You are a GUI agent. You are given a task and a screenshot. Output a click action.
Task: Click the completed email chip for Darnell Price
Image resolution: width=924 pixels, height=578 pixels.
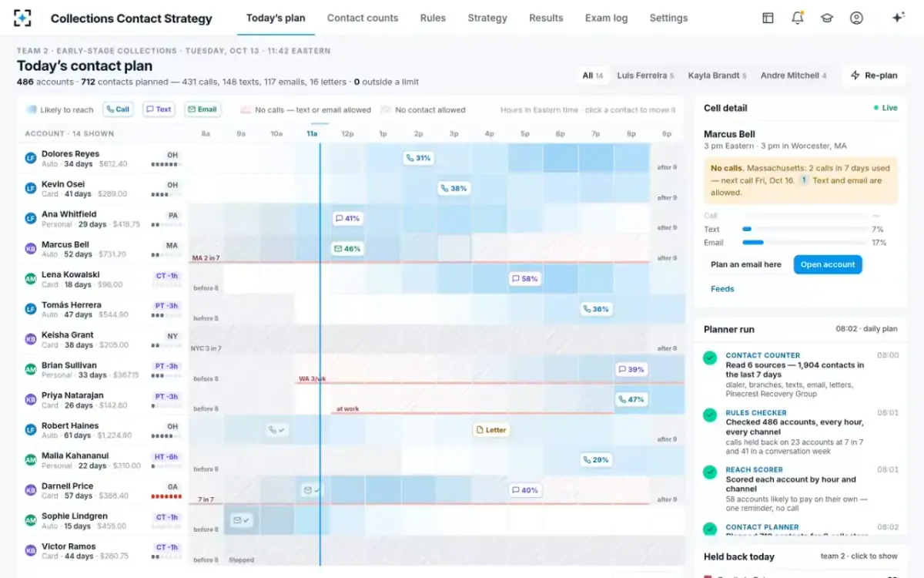click(312, 490)
